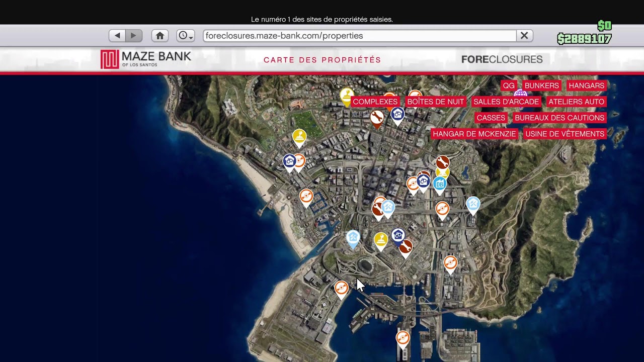Select the navy handcuffs marker below BOÎTES DE NUIT

(398, 116)
